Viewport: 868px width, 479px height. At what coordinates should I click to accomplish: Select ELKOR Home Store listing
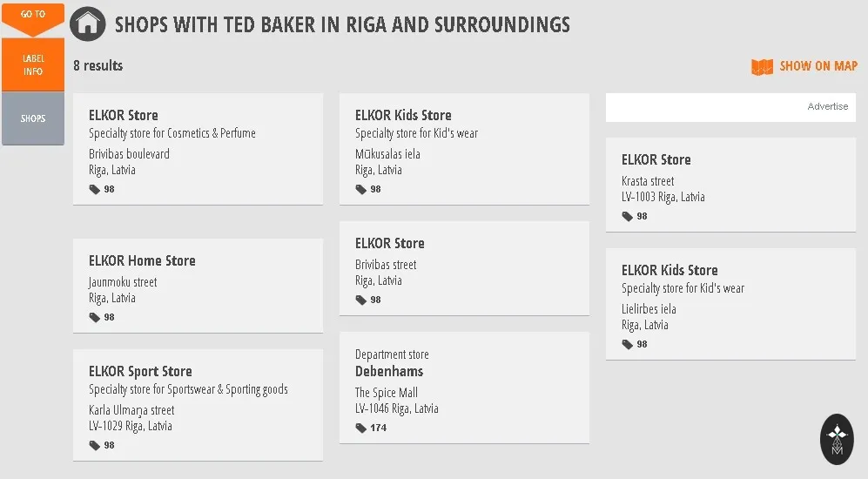click(x=198, y=286)
